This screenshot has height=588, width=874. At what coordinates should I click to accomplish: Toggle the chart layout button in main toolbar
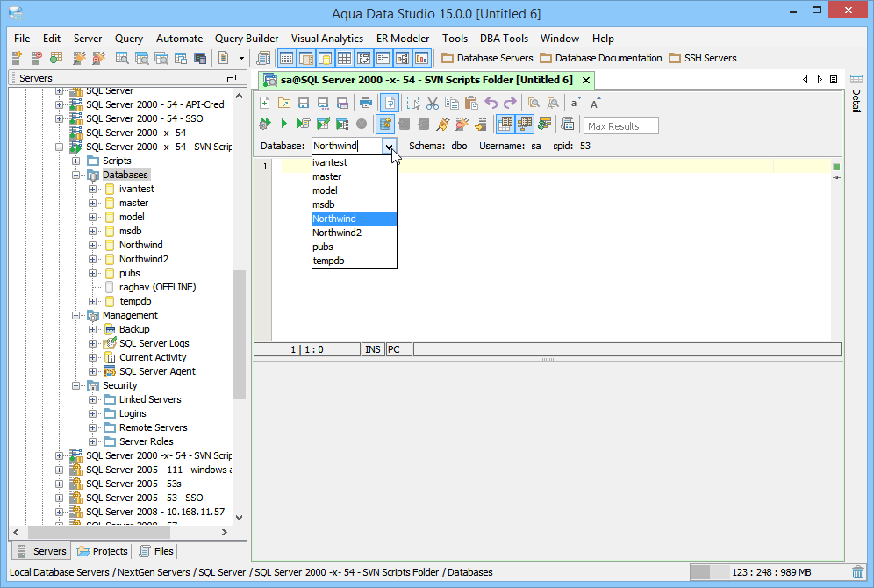tap(421, 58)
